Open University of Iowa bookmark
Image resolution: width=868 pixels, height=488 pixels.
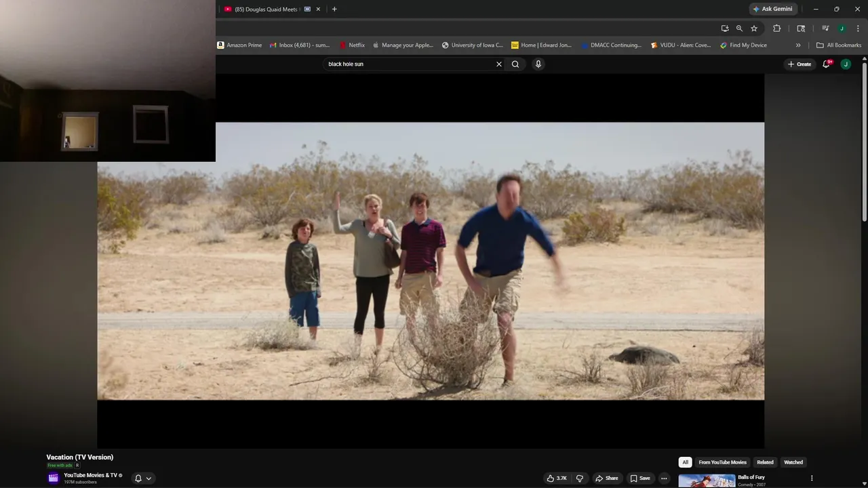click(473, 45)
